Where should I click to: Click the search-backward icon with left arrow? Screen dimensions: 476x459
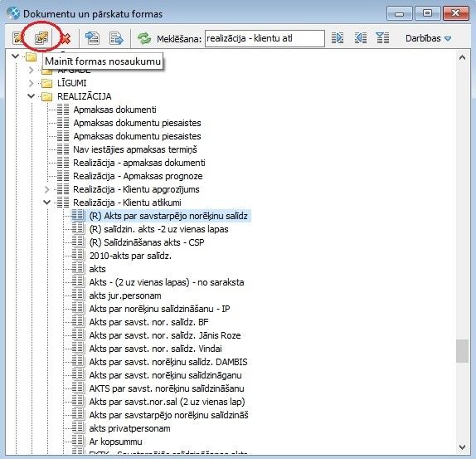pos(361,38)
